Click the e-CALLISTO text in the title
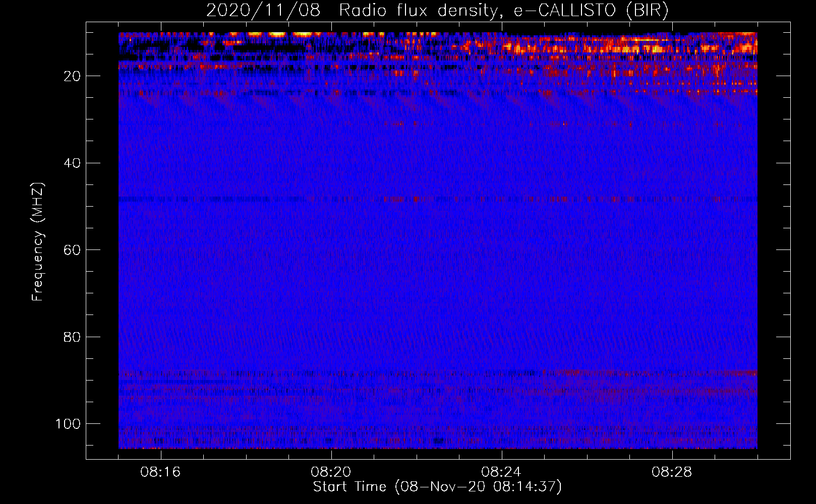 [x=565, y=11]
